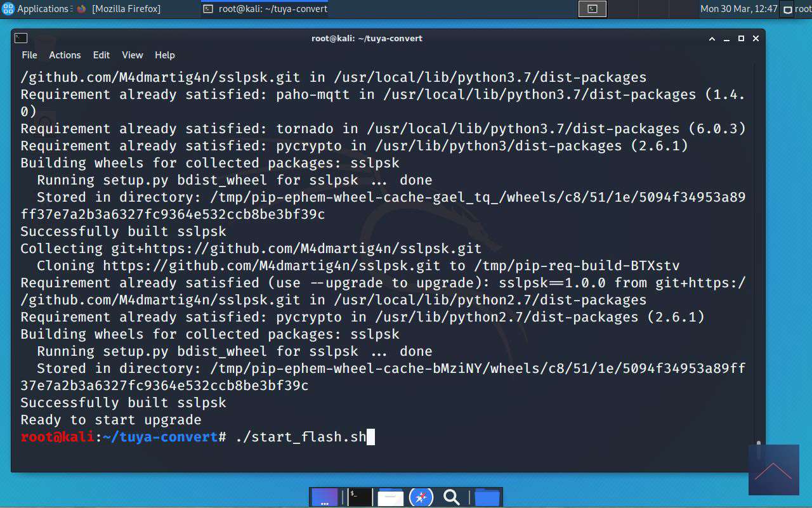Open the application finder magnifier icon
Image resolution: width=812 pixels, height=508 pixels.
click(x=452, y=497)
